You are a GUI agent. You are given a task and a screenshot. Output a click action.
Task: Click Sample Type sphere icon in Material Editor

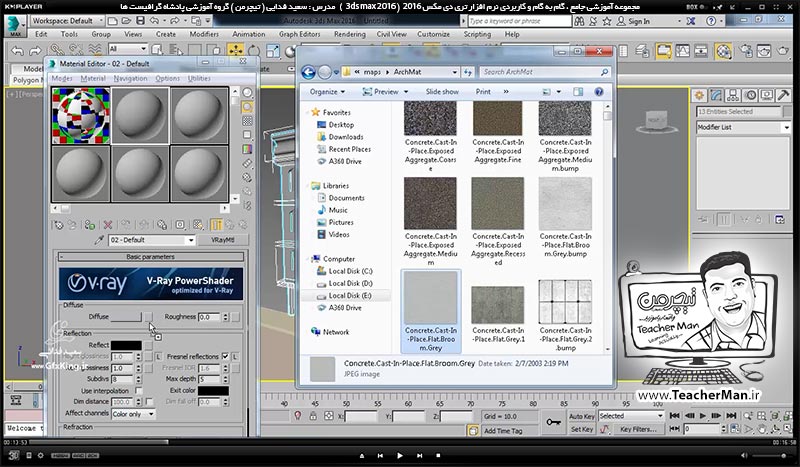point(247,92)
